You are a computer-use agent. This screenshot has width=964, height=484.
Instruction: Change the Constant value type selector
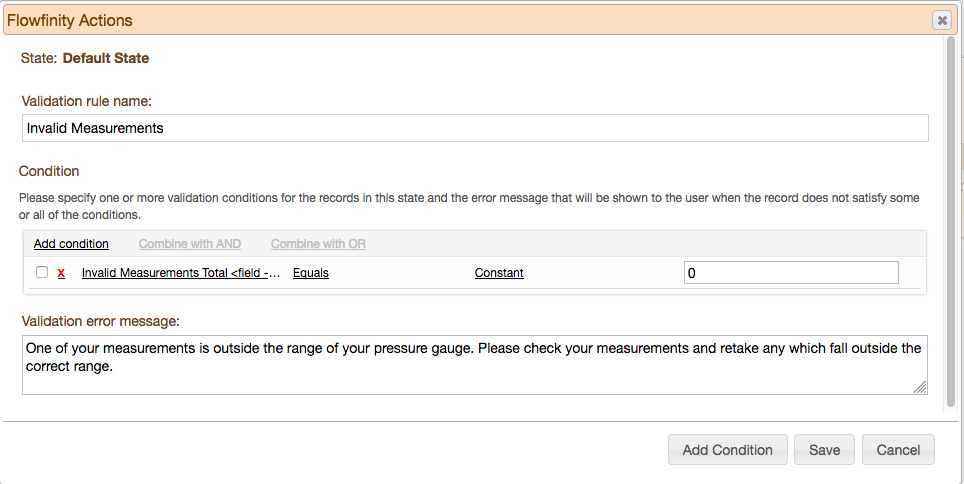pos(499,273)
